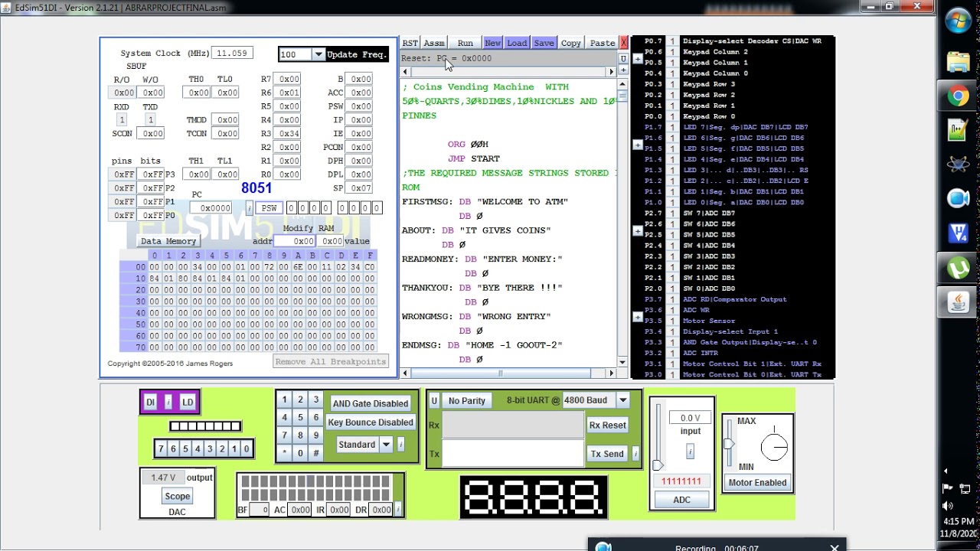Click the code editor vertical scrollbar thumb
The image size is (980, 551).
[x=623, y=96]
